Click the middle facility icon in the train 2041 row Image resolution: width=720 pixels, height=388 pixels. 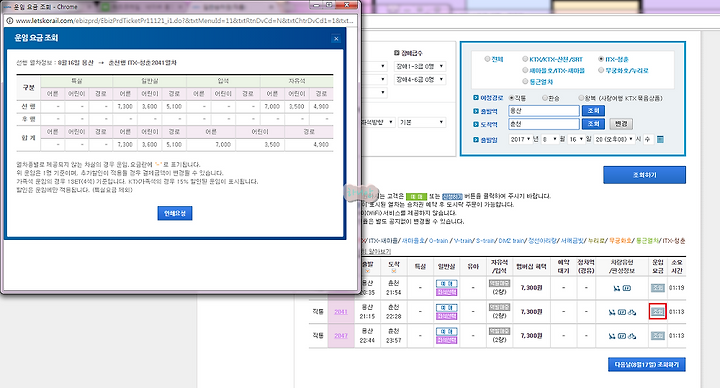click(622, 312)
